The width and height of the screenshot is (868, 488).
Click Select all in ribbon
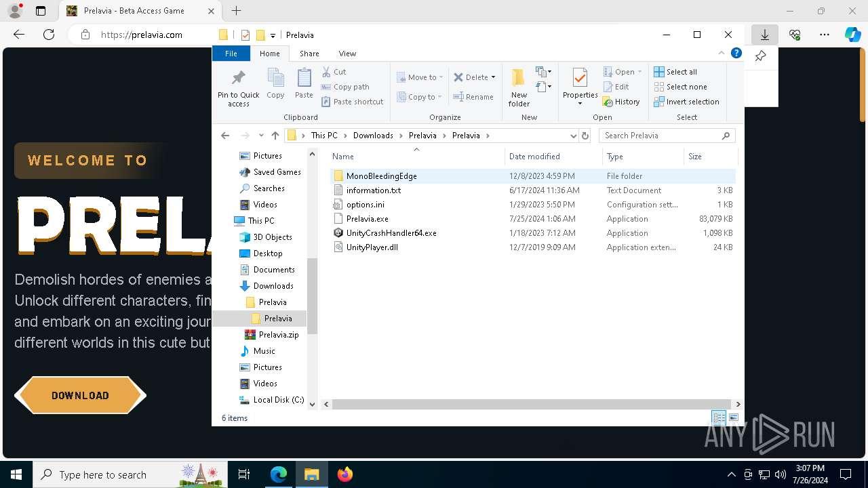(675, 72)
